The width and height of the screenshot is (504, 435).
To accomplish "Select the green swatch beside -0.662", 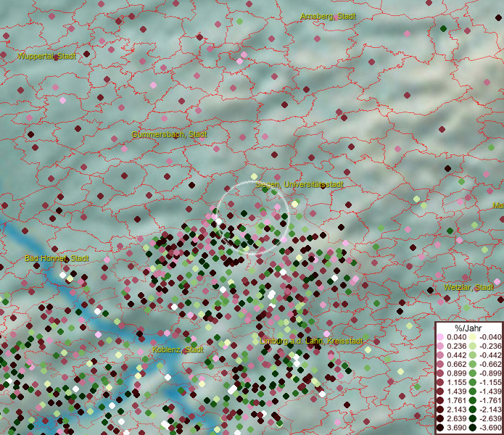I will [x=473, y=365].
